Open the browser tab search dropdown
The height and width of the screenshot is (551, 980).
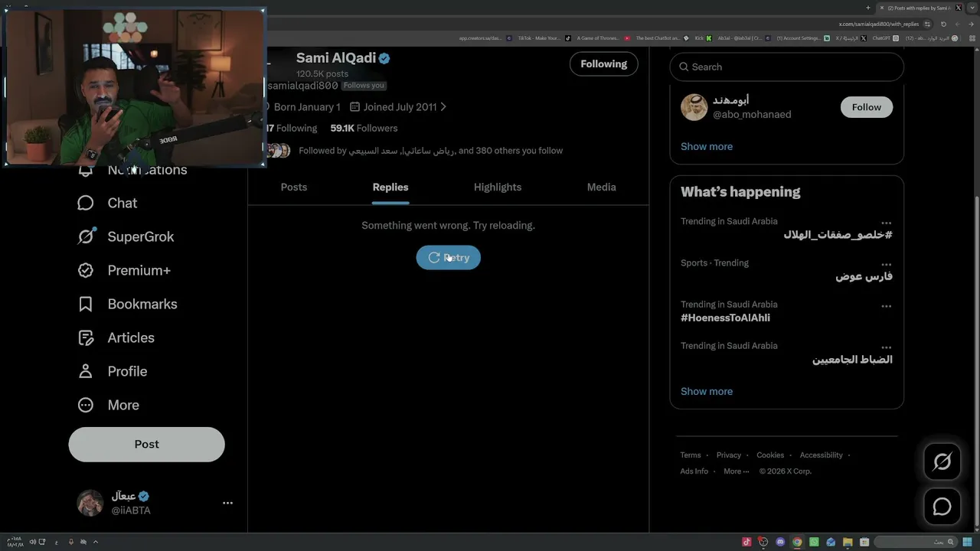tap(971, 8)
